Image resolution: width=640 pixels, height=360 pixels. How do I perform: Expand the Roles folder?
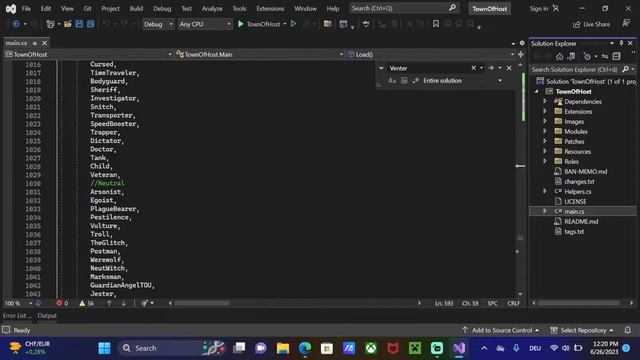(545, 161)
